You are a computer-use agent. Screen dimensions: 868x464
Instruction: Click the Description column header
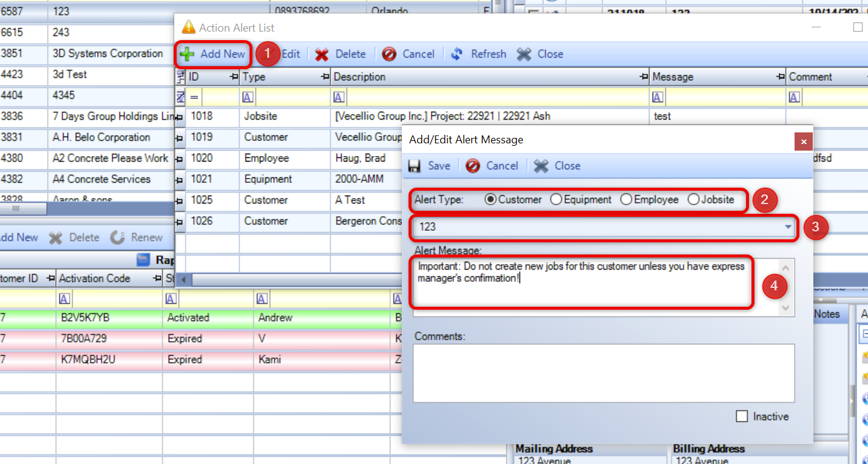pyautogui.click(x=490, y=77)
